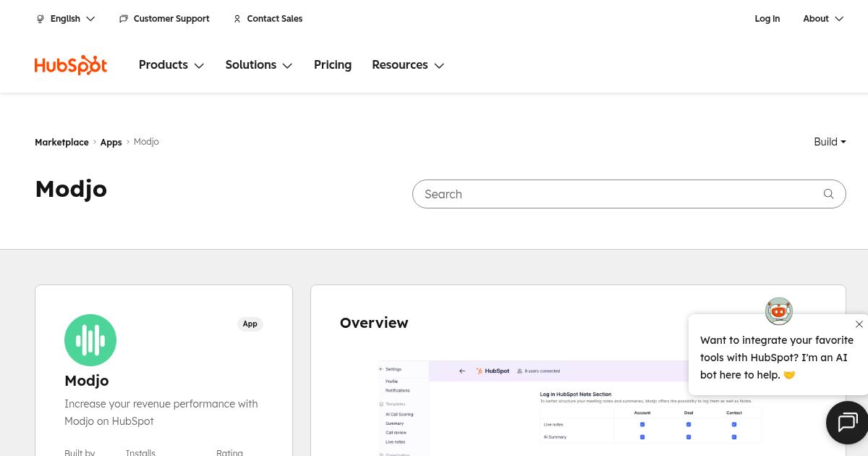The image size is (868, 456).
Task: Click the magnifier icon in search box
Action: (829, 194)
